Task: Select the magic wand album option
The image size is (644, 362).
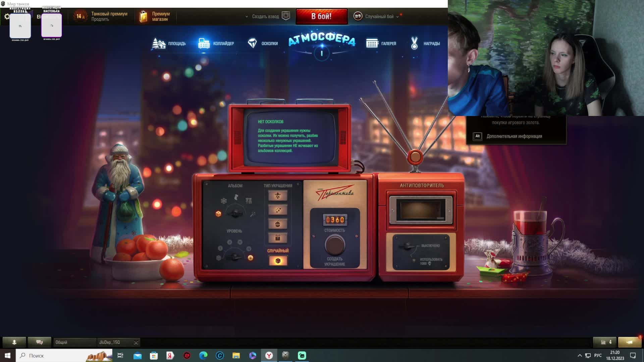Action: [x=253, y=214]
